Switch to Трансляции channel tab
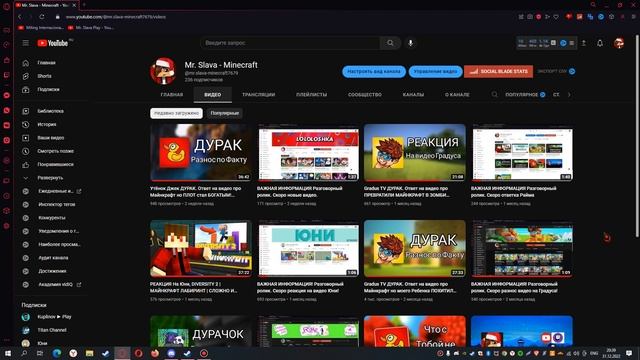Viewport: 640px width, 360px height. coord(258,95)
